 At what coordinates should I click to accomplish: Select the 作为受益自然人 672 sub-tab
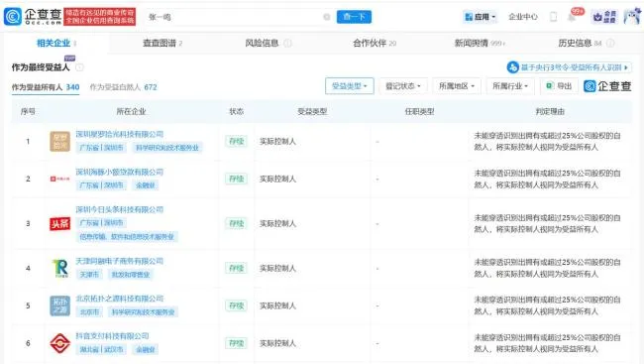point(123,87)
